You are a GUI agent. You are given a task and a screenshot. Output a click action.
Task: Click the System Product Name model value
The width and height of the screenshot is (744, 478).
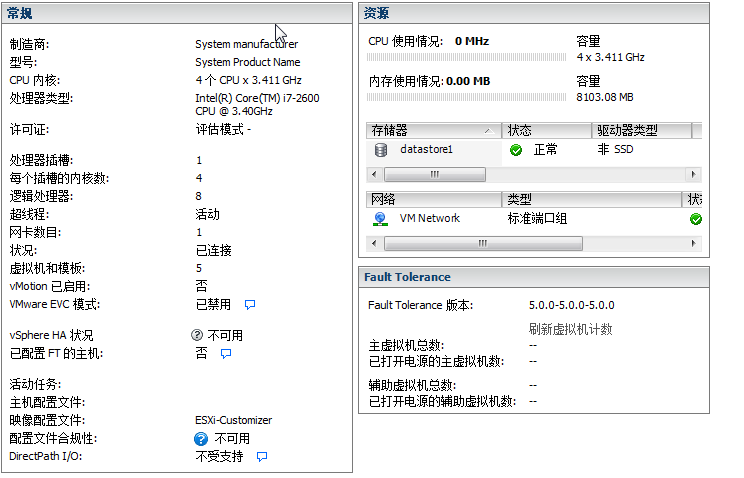point(248,62)
